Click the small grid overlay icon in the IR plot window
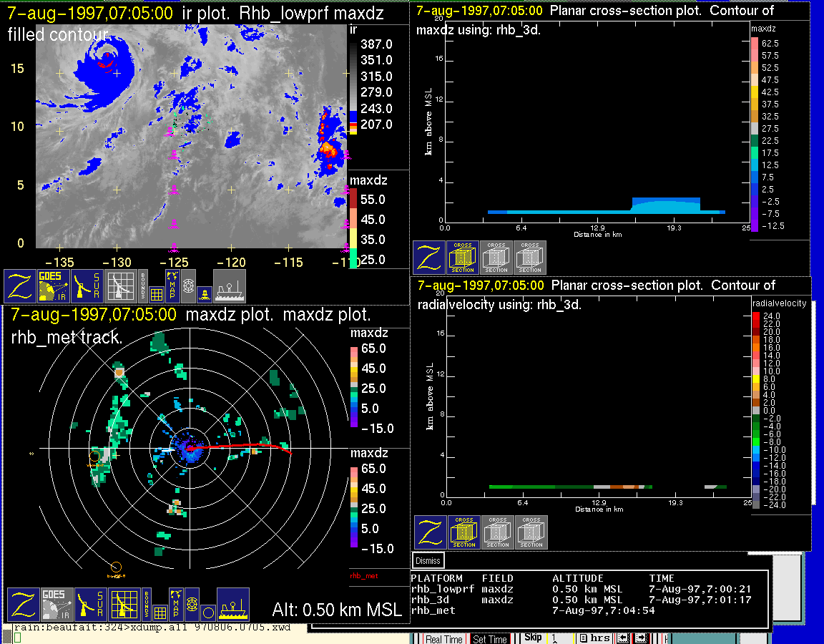Viewport: 824px width, 644px height. pos(156,293)
